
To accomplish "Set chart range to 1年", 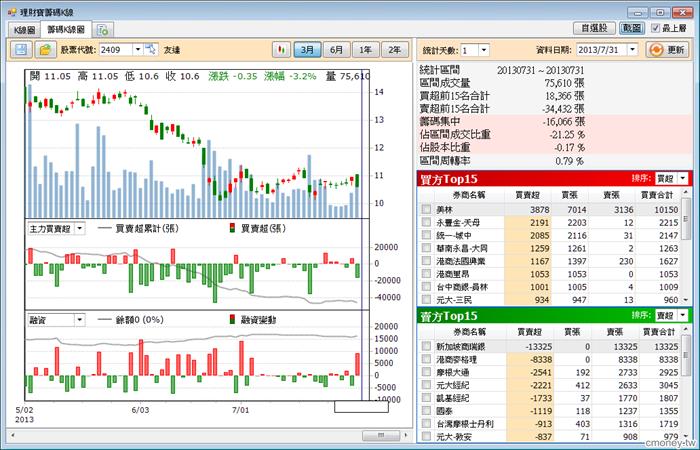I will click(365, 50).
